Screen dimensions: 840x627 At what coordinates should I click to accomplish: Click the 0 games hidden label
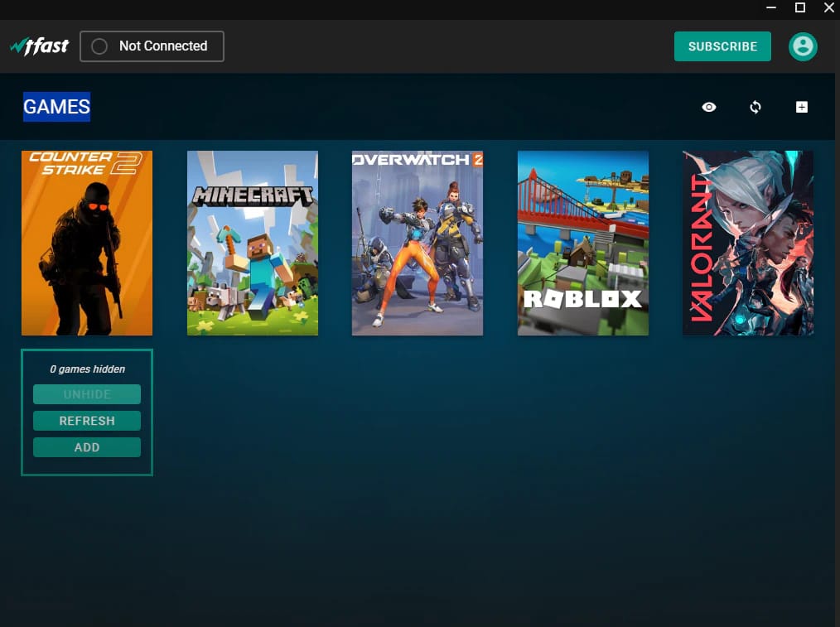point(86,369)
